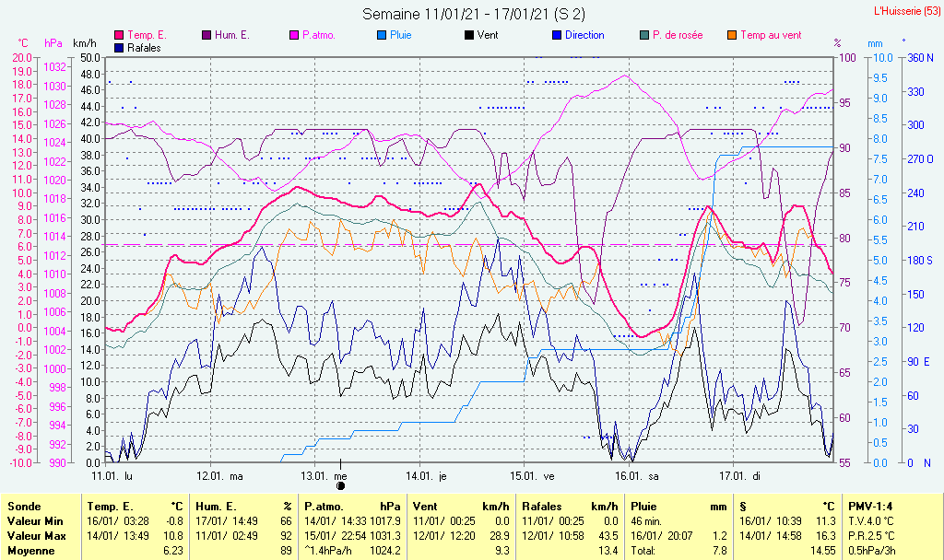Click the purple Hum. E. legend swatch
The height and width of the screenshot is (560, 944).
(x=206, y=36)
